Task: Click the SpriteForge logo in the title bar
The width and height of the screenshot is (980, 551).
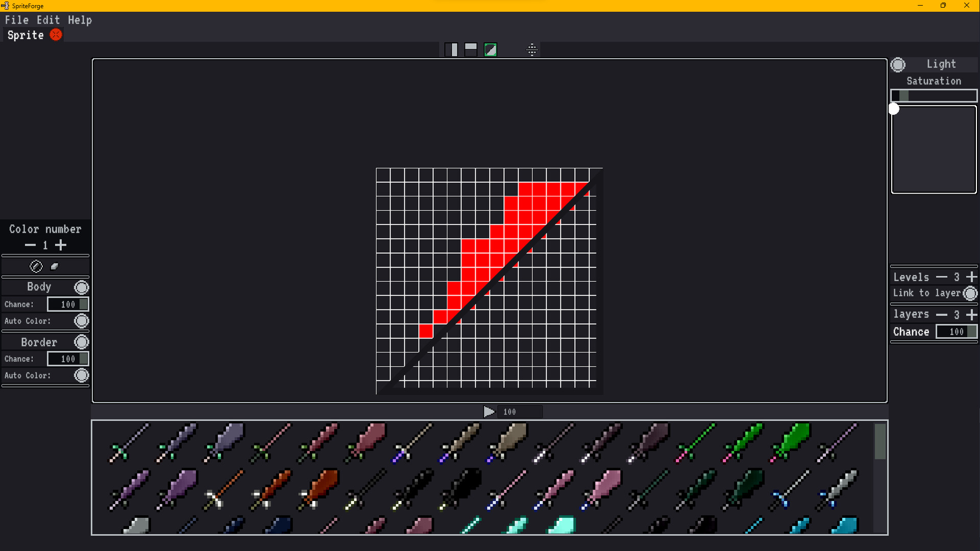Action: (x=5, y=6)
